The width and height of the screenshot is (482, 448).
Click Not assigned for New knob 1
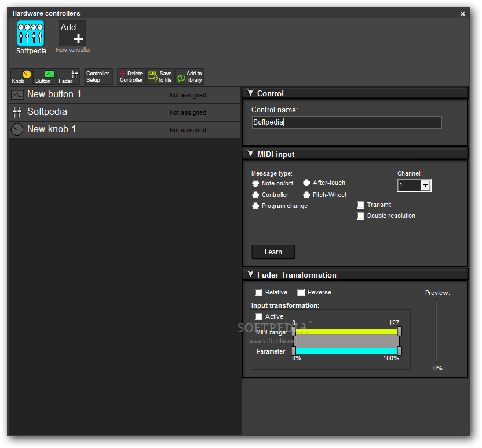click(x=188, y=130)
